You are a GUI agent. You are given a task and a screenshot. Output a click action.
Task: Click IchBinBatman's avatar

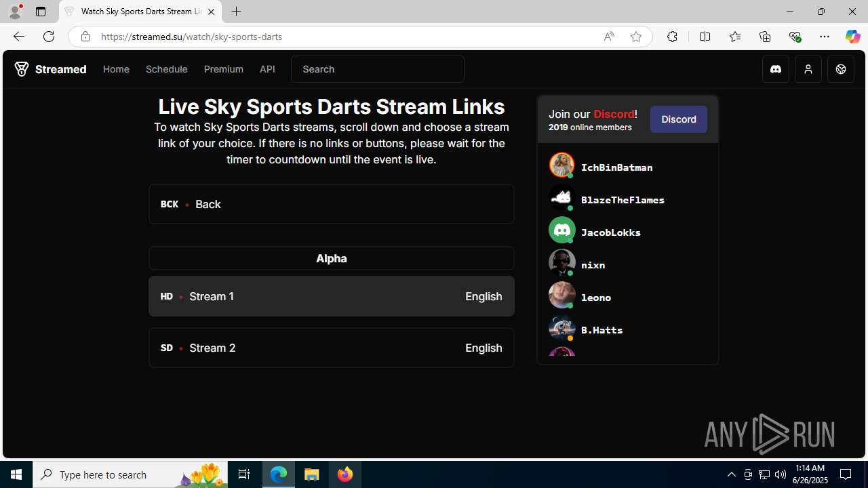(x=561, y=165)
